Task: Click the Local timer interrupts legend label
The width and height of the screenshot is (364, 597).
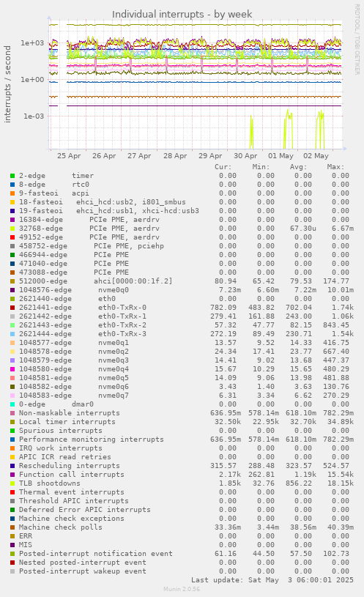Action: coord(67,421)
